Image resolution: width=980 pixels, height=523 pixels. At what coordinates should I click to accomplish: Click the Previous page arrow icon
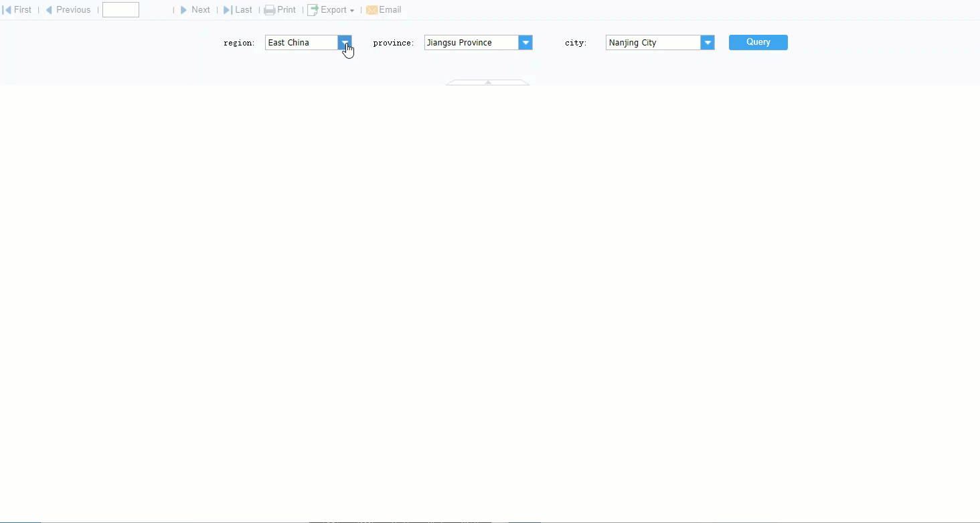tap(48, 9)
